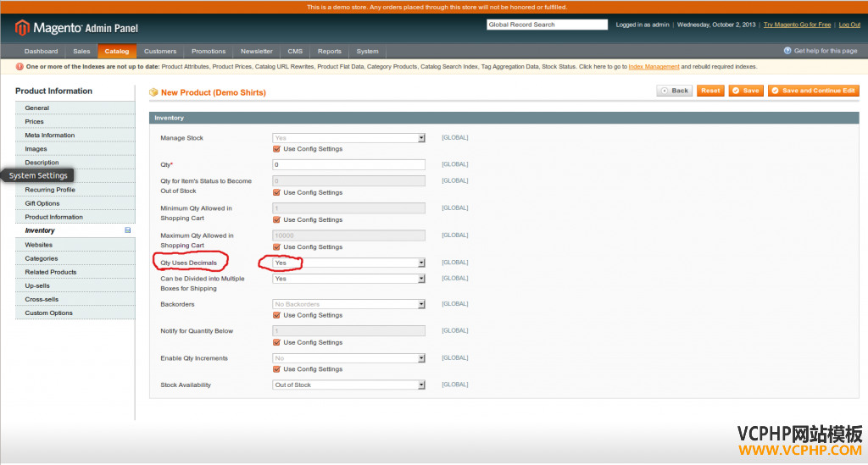Uncheck Backorders Use Config Settings
Screen dimensions: 868x465
point(276,315)
